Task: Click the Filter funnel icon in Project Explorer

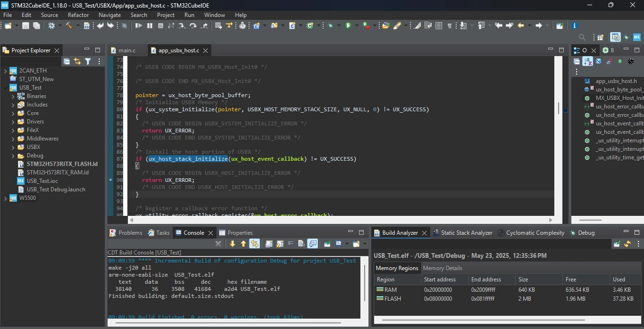Action: (88, 61)
